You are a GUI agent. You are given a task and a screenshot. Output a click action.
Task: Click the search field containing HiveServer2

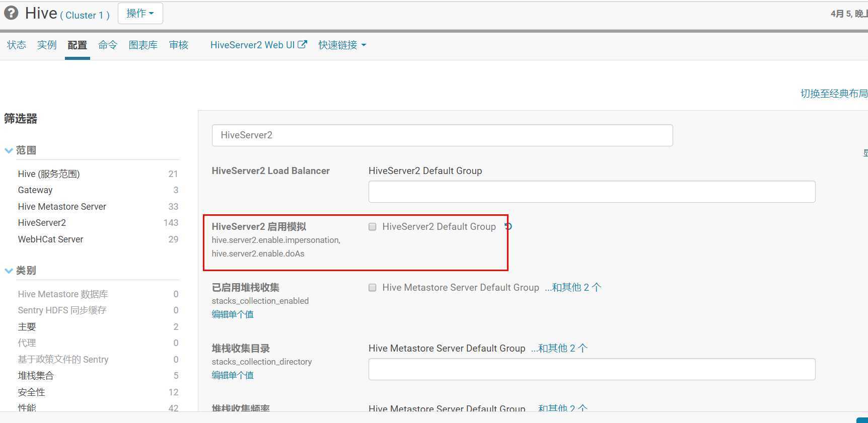(x=442, y=135)
